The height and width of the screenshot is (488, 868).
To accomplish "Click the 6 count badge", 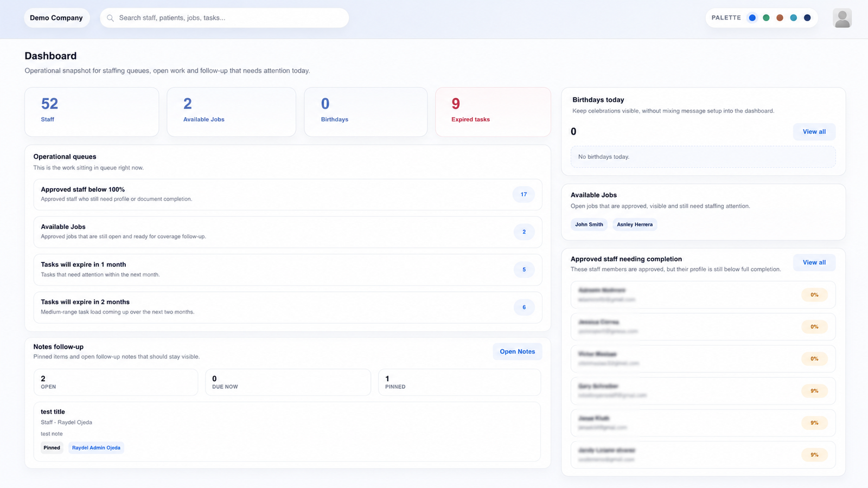I will click(524, 307).
